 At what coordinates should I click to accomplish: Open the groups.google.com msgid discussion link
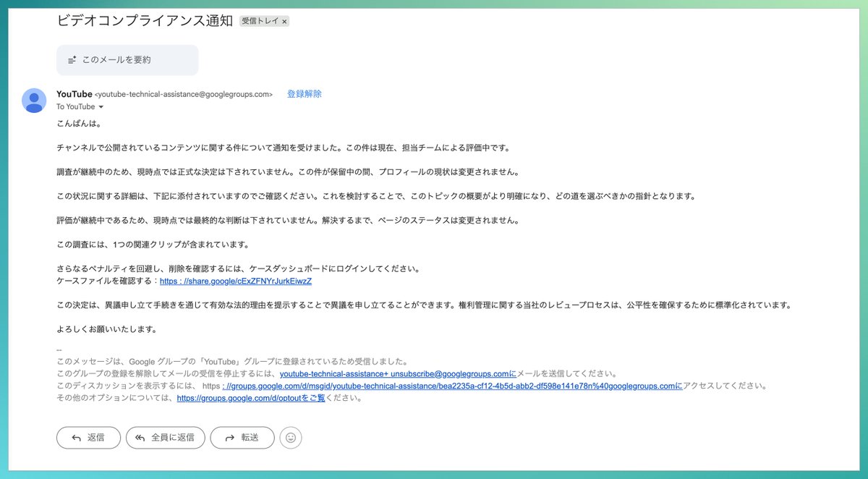click(452, 386)
